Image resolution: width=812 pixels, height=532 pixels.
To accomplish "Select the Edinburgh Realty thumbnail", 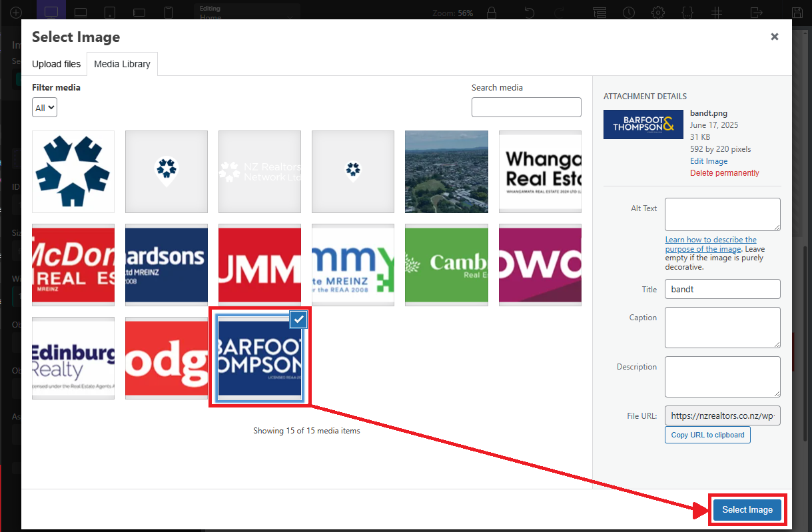I will click(x=73, y=358).
